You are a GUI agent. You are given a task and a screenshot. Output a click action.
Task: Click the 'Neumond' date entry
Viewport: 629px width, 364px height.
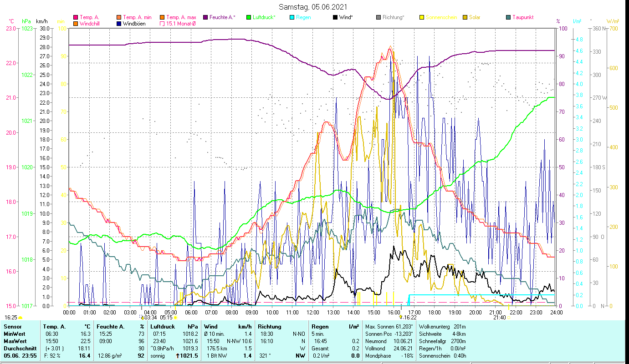tap(389, 341)
